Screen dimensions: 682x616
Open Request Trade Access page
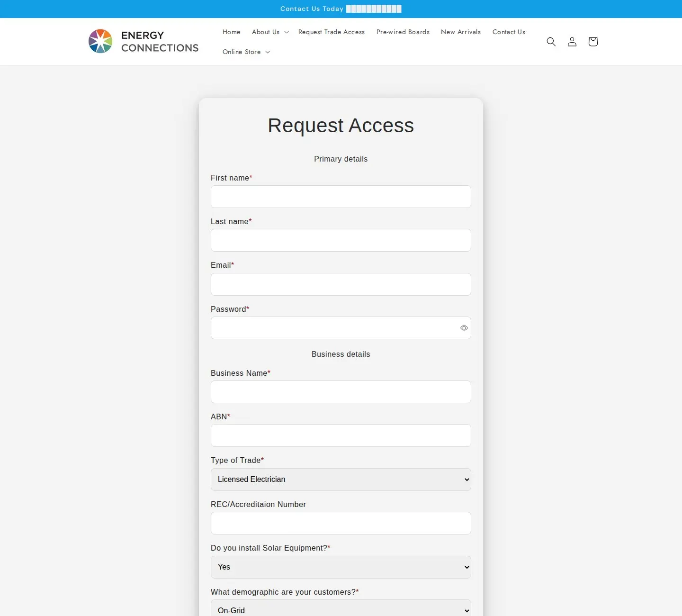coord(332,32)
